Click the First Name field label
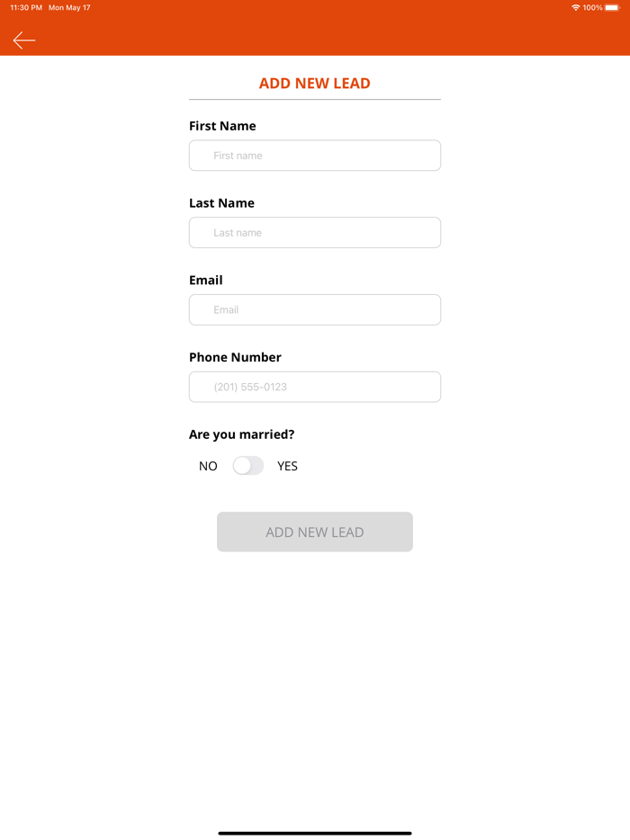The width and height of the screenshot is (630, 840). pos(222,126)
